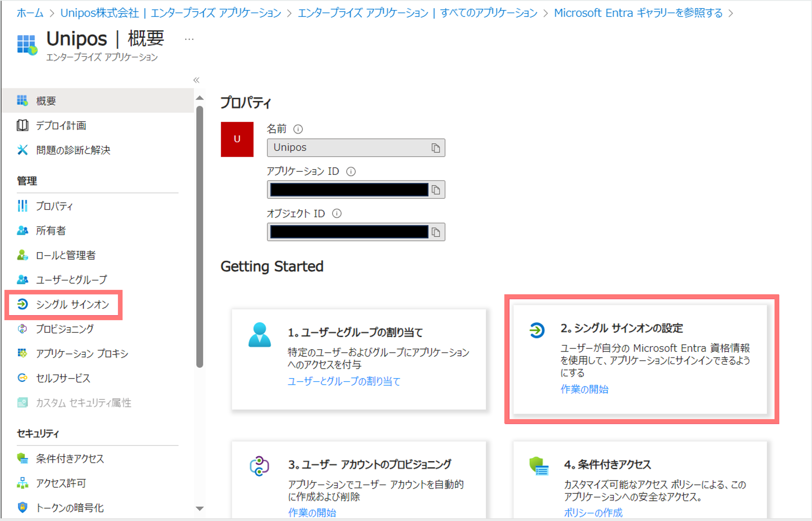Open すべてのアプリケーション breadcrumb link
The height and width of the screenshot is (521, 812).
coord(418,13)
